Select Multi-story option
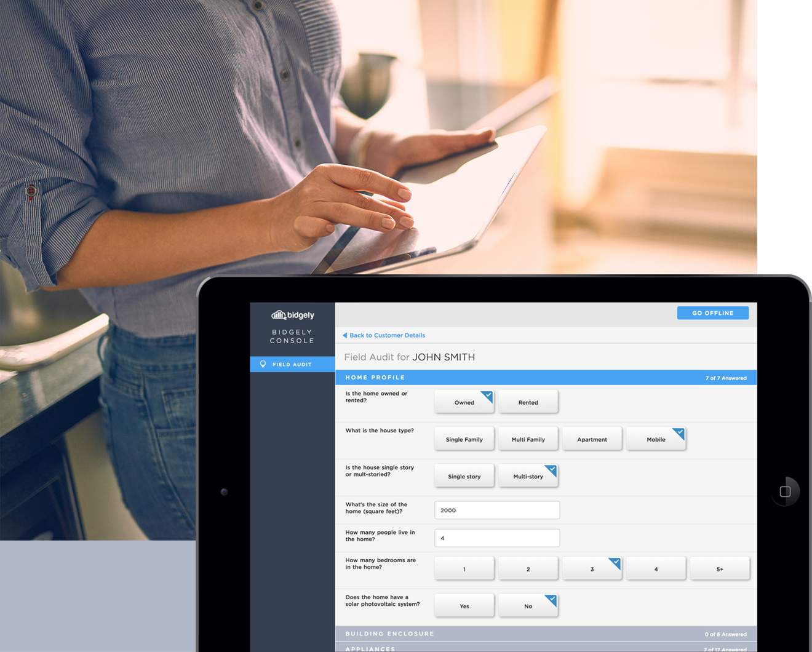This screenshot has width=812, height=652. [528, 476]
